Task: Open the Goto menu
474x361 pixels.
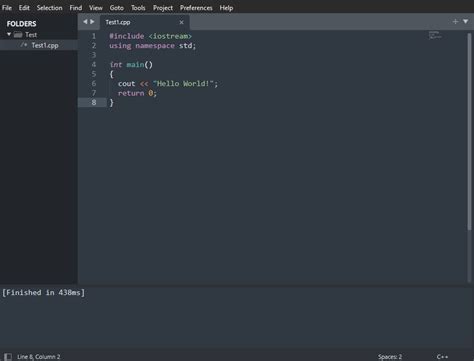Action: coord(116,8)
